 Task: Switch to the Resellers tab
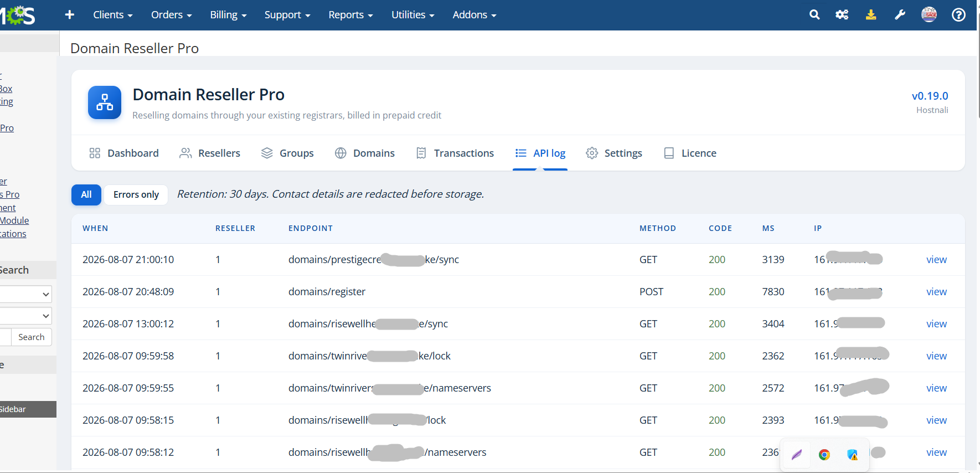pyautogui.click(x=210, y=153)
